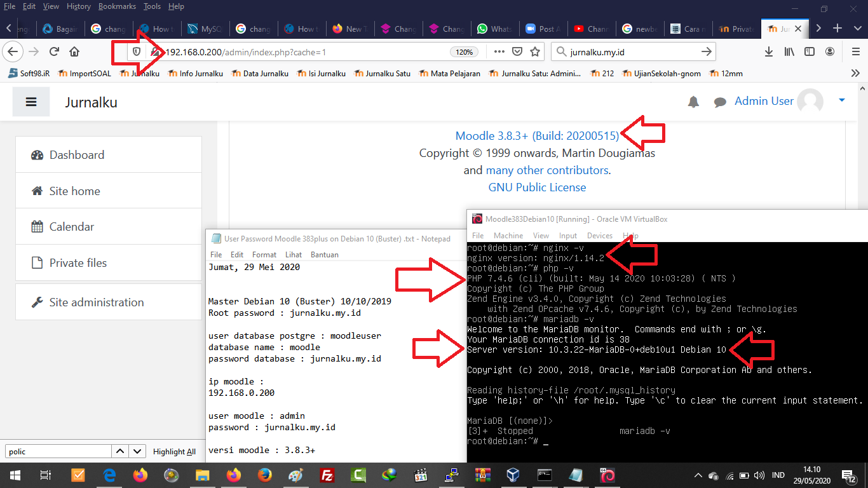Open Media Player Classic 321 taskbar icon
The width and height of the screenshot is (868, 488).
point(421,475)
